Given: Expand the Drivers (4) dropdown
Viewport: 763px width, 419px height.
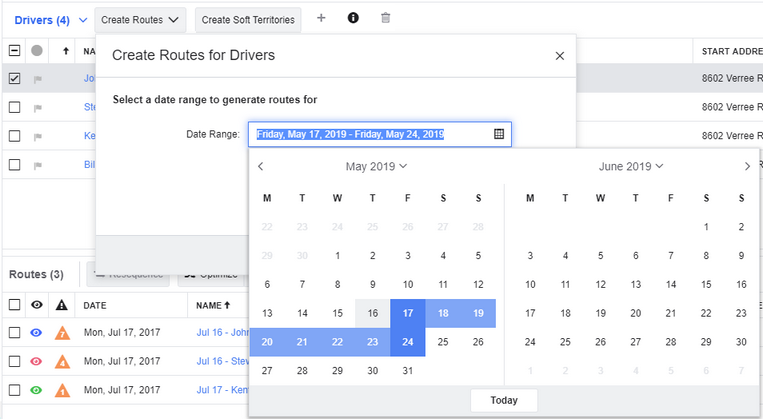Looking at the screenshot, I should coord(51,20).
